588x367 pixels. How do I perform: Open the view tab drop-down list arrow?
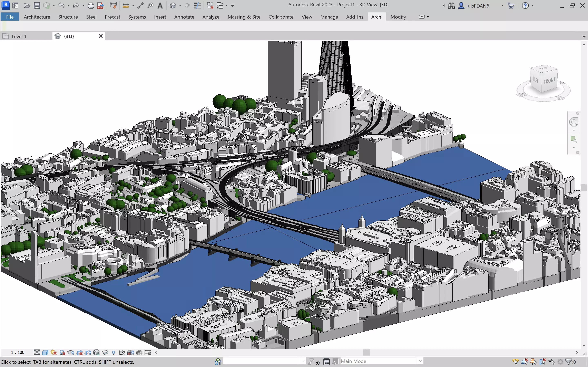click(584, 36)
